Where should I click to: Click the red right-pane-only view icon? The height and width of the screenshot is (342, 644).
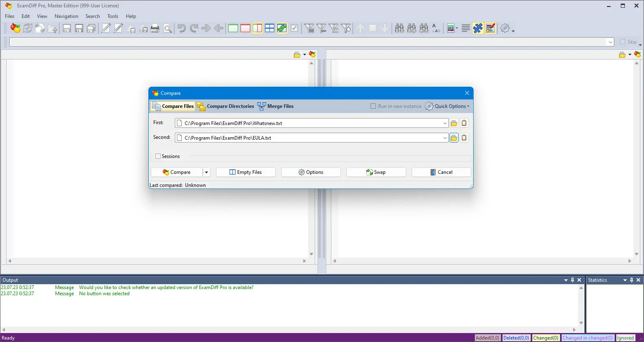[245, 28]
